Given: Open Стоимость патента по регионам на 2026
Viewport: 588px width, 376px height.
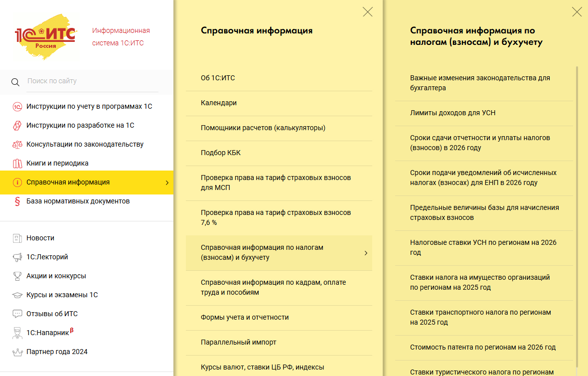Looking at the screenshot, I should click(x=484, y=348).
